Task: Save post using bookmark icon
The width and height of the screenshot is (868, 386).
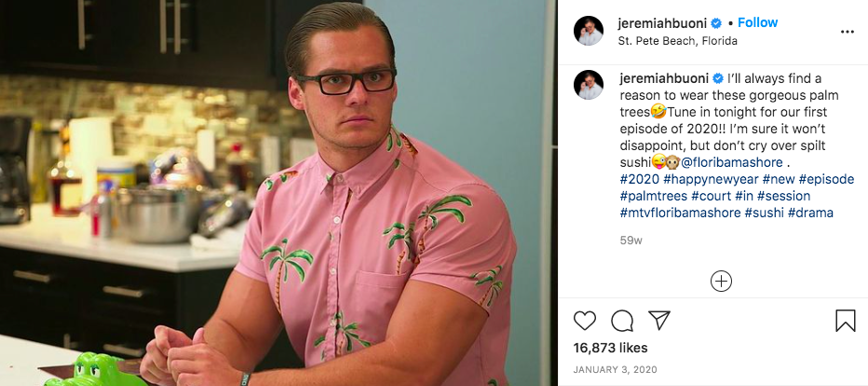Action: (846, 321)
